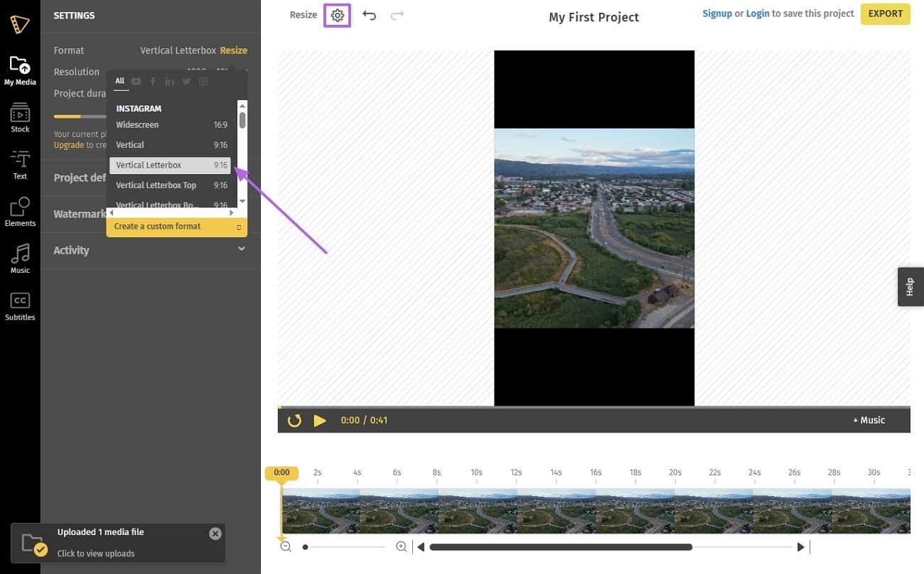Click format list right scroll arrow
This screenshot has width=924, height=574.
click(231, 212)
